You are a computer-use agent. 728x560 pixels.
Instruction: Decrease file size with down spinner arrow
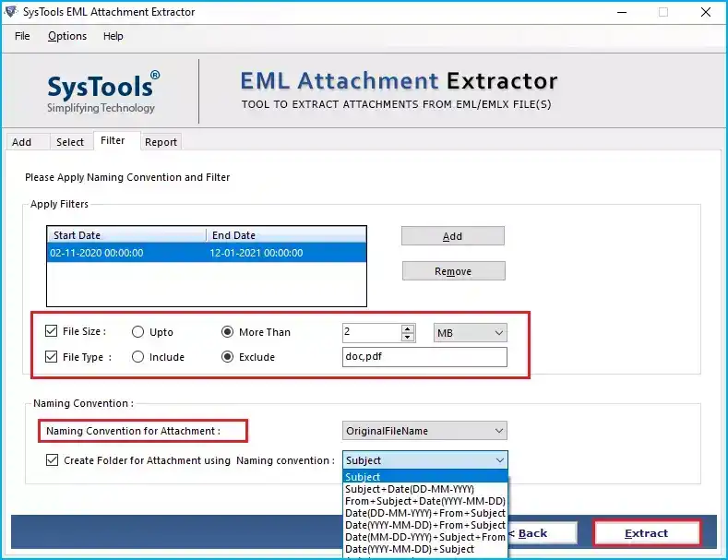[408, 337]
